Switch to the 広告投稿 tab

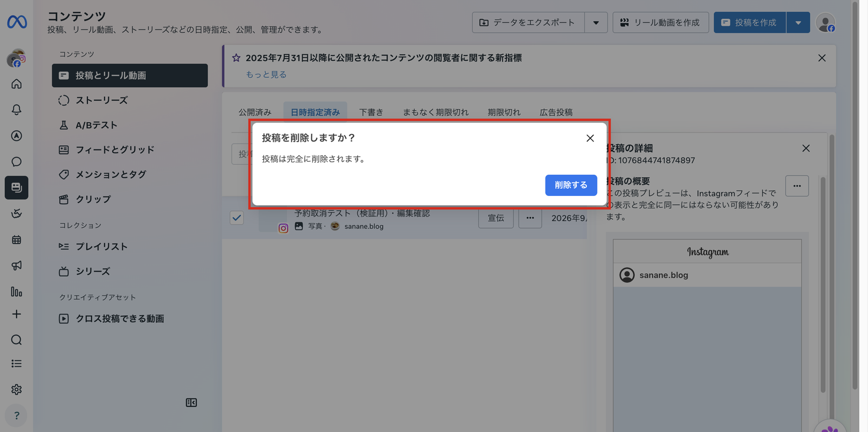[556, 112]
